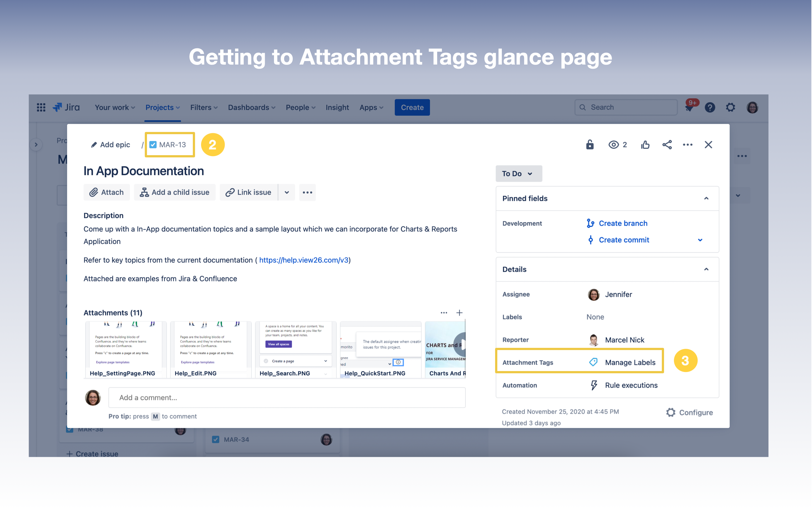Viewport: 812px width, 510px height.
Task: Toggle the watch eye icon
Action: 613,145
